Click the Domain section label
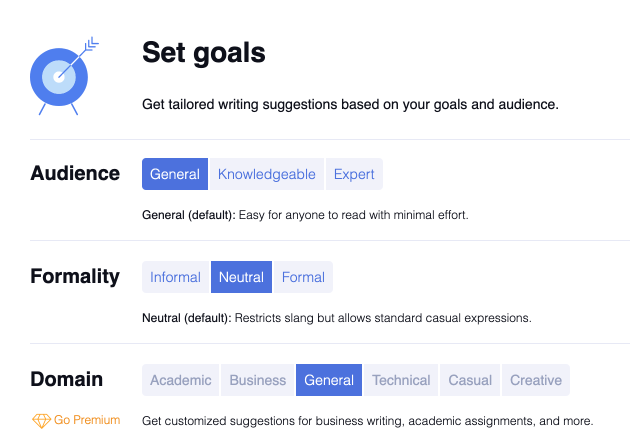The width and height of the screenshot is (635, 441). click(66, 379)
